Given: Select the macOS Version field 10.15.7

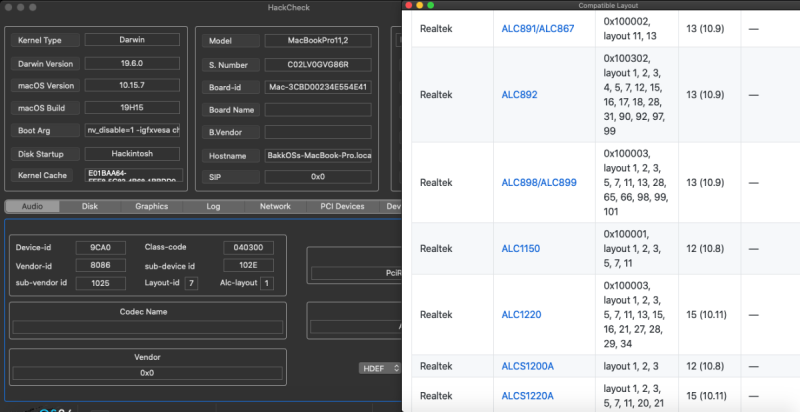Looking at the screenshot, I should click(x=132, y=85).
